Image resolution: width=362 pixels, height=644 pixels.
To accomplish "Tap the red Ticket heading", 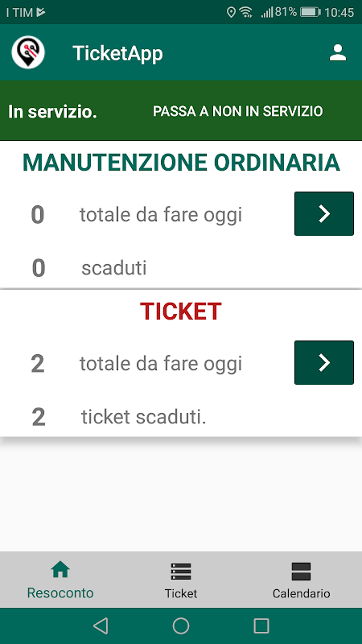I will click(181, 312).
